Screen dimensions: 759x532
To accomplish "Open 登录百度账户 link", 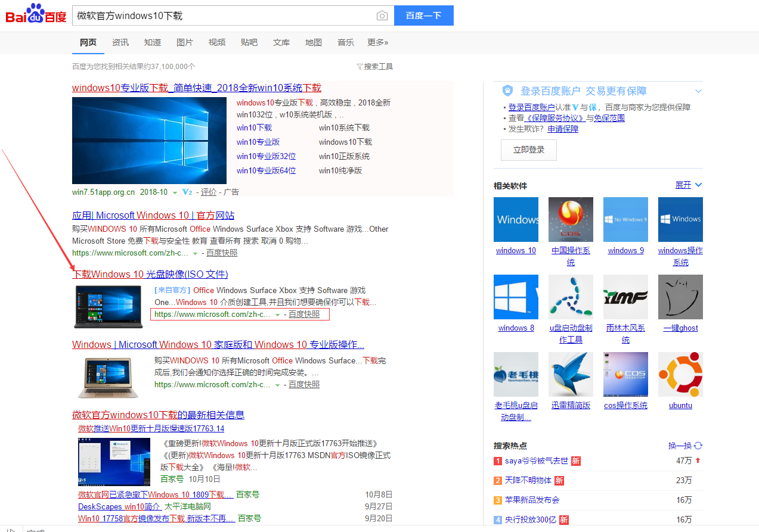I will tap(531, 107).
